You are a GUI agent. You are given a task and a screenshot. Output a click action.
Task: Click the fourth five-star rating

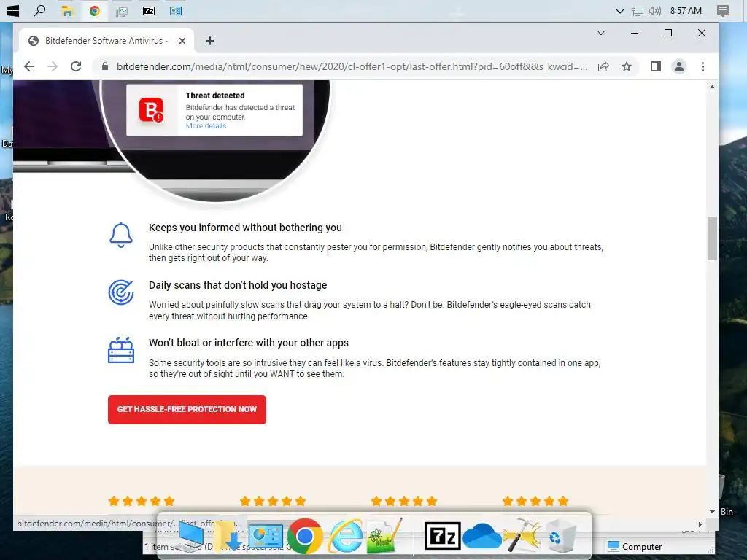click(535, 501)
